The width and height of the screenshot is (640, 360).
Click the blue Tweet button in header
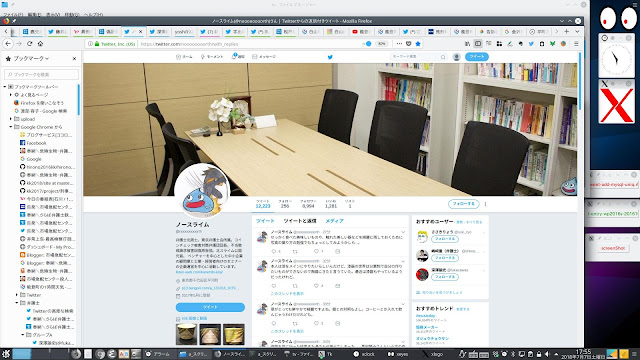click(x=477, y=57)
